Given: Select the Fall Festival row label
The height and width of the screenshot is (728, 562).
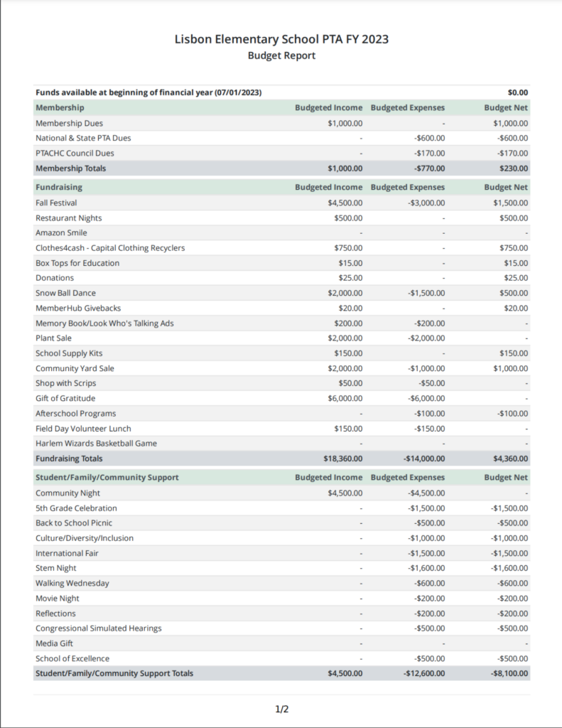Looking at the screenshot, I should click(x=56, y=203).
